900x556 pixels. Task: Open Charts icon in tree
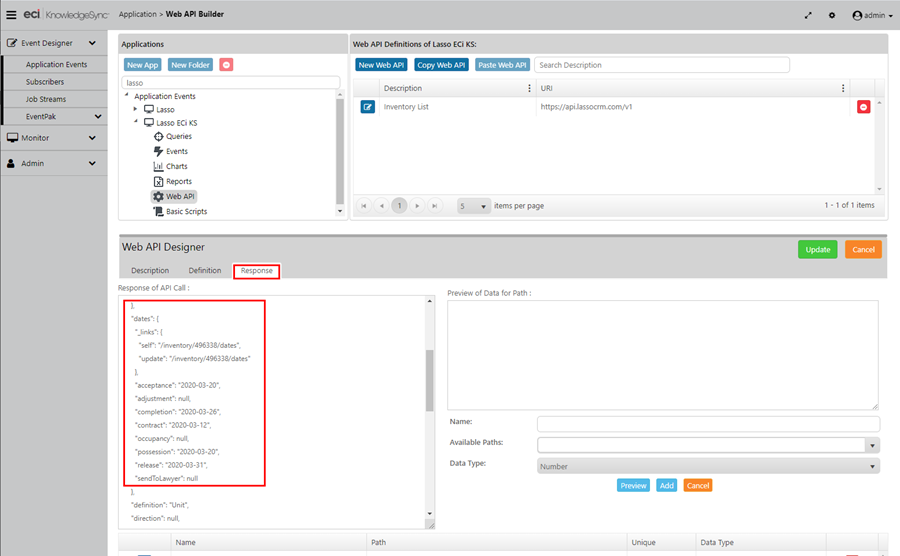(x=158, y=166)
